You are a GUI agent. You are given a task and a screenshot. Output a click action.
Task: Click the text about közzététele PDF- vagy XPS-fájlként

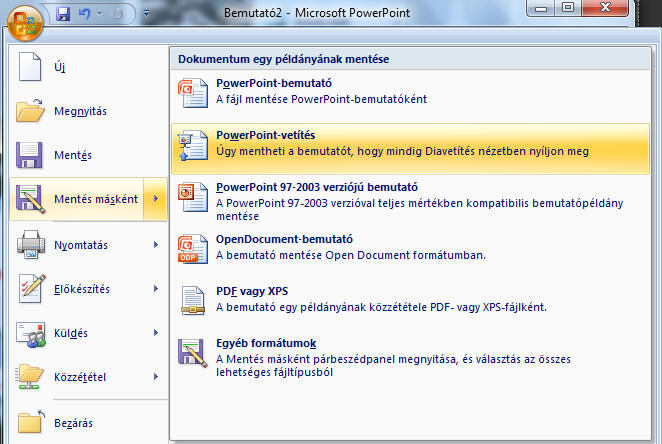(381, 307)
